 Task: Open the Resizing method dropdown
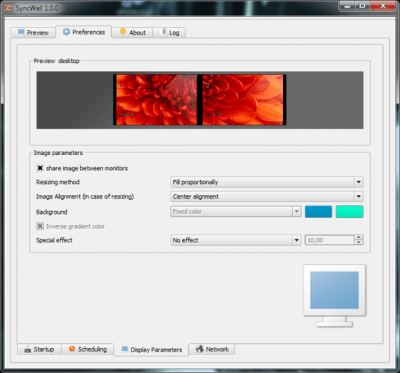coord(267,182)
